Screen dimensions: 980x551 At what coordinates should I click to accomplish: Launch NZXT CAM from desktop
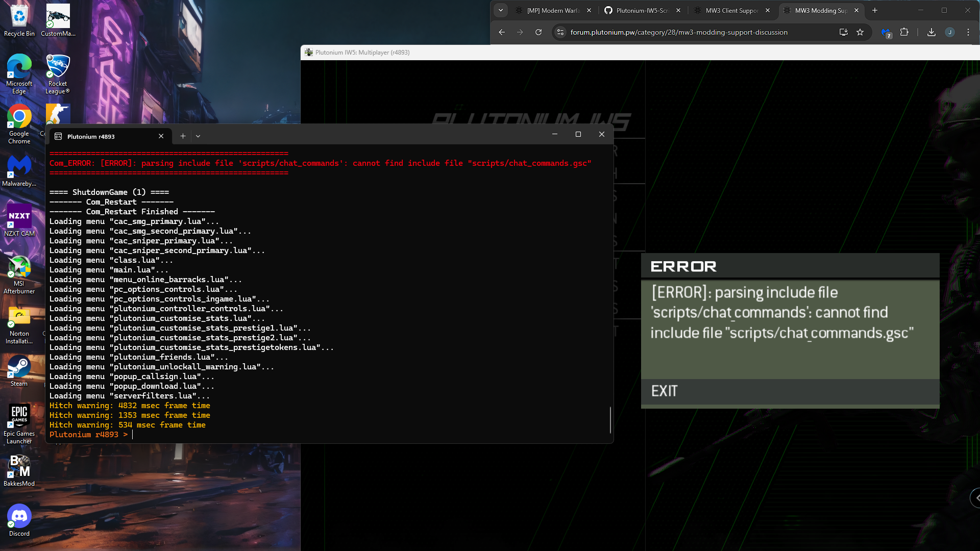pos(19,220)
